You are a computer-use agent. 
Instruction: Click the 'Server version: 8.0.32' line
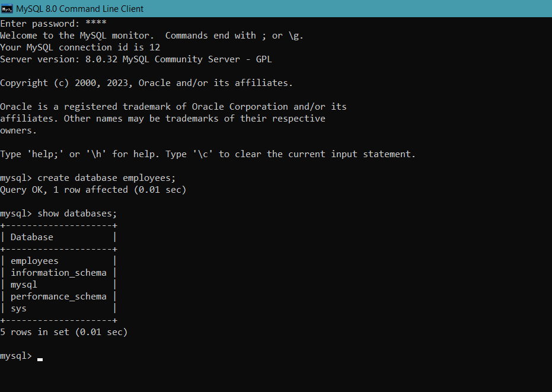coord(136,59)
